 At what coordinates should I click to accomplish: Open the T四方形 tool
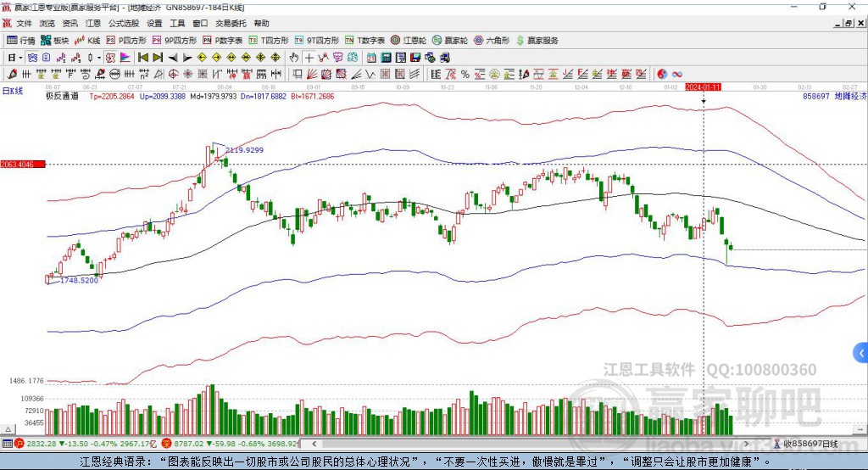269,41
